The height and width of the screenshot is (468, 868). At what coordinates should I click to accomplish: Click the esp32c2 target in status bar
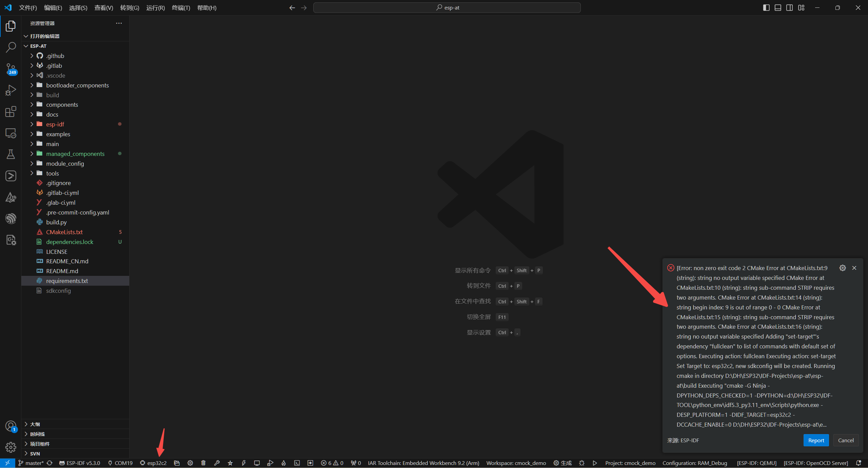[x=153, y=463]
